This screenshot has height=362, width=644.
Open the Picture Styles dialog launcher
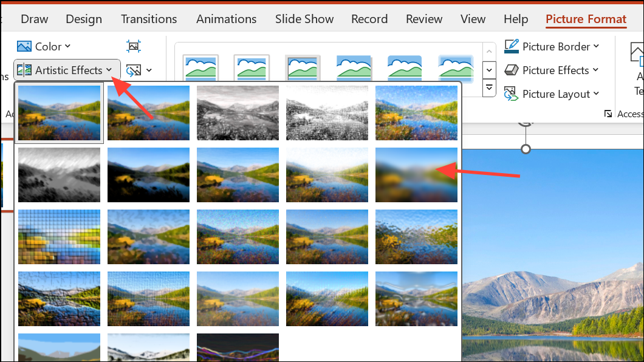click(x=608, y=114)
